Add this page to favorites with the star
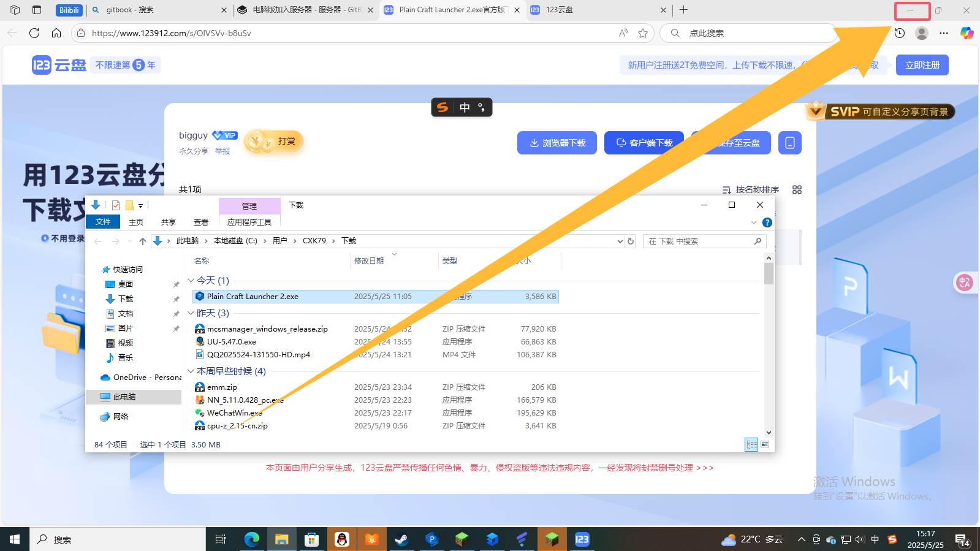 coord(643,33)
